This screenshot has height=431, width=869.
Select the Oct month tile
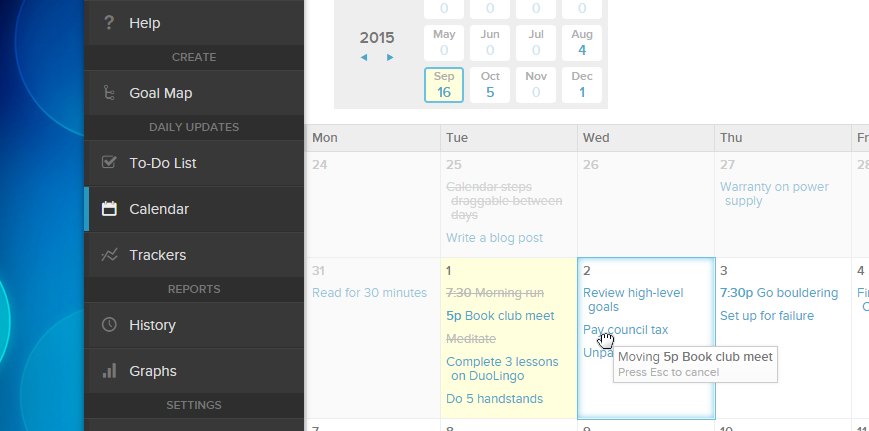(490, 85)
